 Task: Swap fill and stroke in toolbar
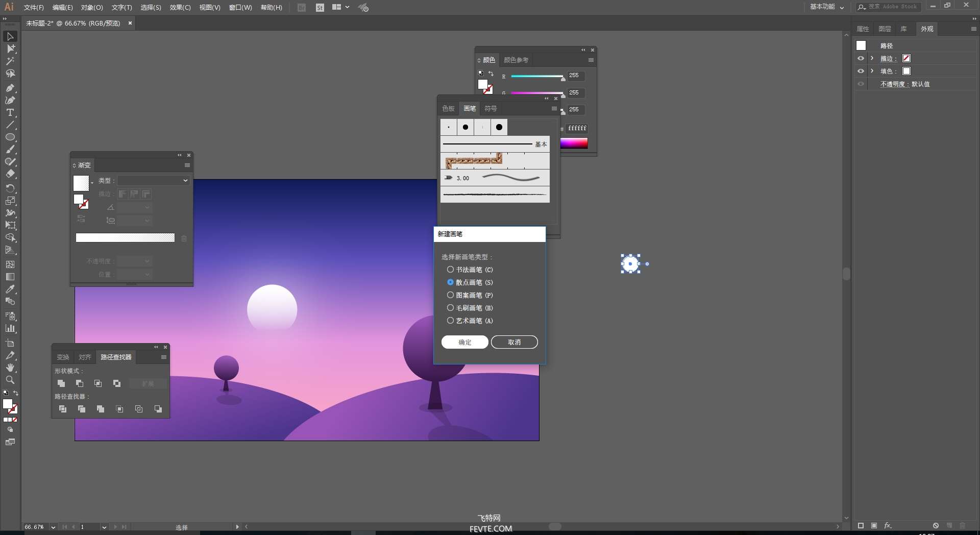[x=16, y=393]
